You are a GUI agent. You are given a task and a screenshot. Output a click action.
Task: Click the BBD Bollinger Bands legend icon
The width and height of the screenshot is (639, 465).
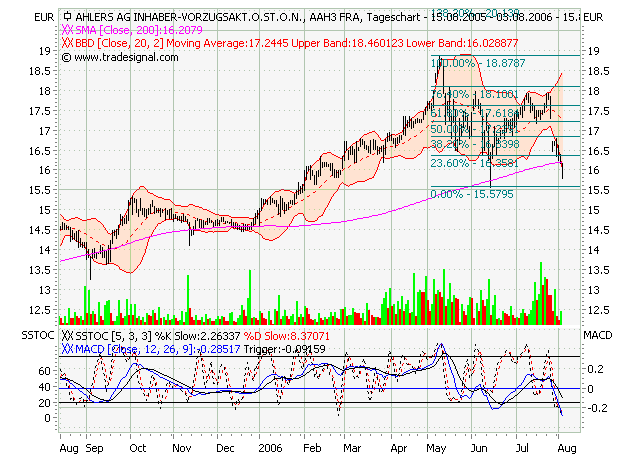tap(66, 45)
